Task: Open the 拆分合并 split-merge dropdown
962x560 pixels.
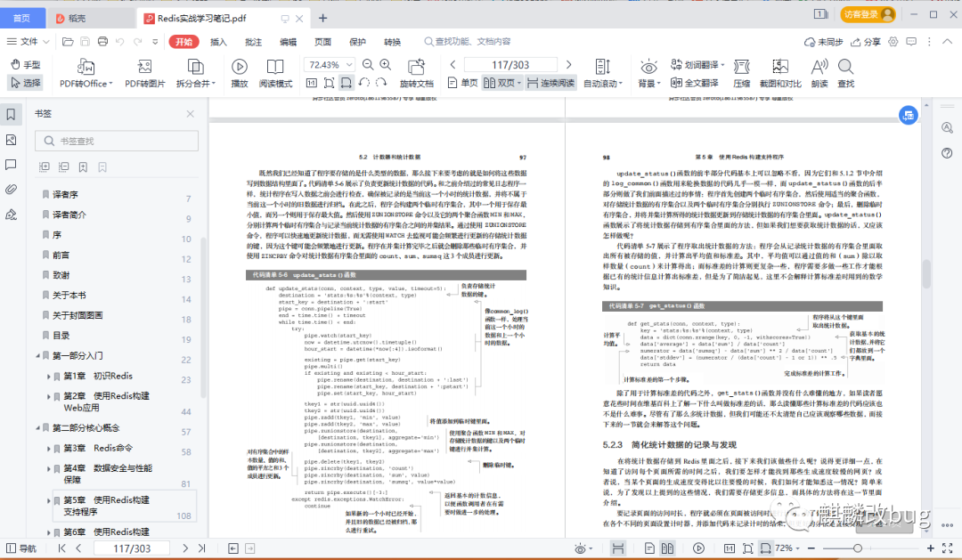Action: [x=196, y=74]
